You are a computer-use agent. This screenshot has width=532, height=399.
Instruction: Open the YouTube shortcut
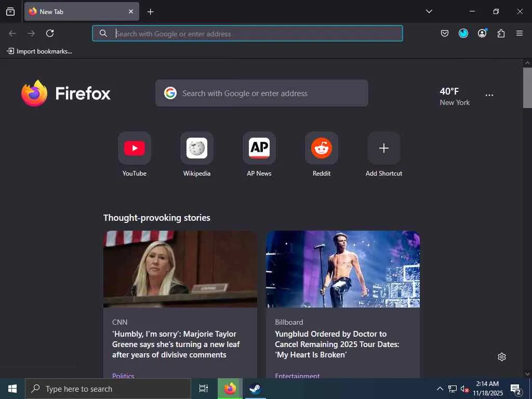coord(135,154)
